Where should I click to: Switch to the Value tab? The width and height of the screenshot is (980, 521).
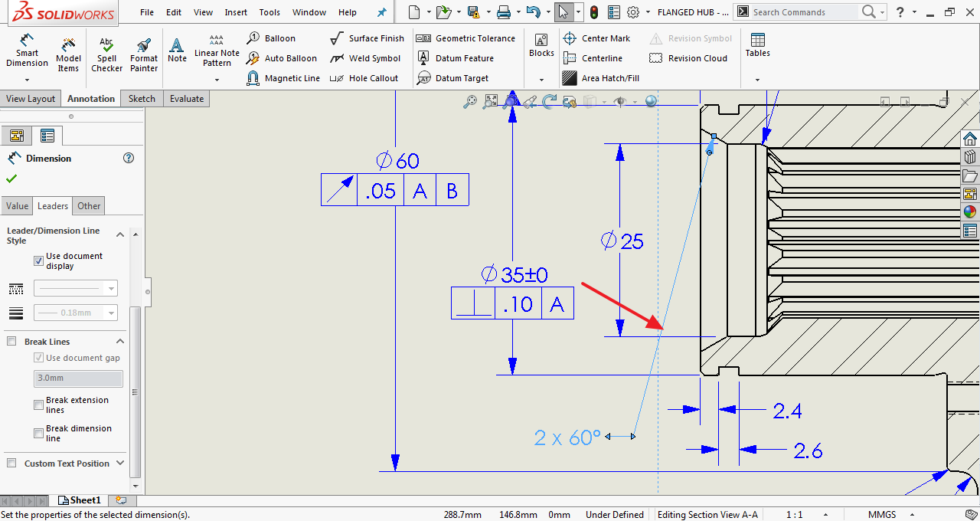tap(17, 206)
